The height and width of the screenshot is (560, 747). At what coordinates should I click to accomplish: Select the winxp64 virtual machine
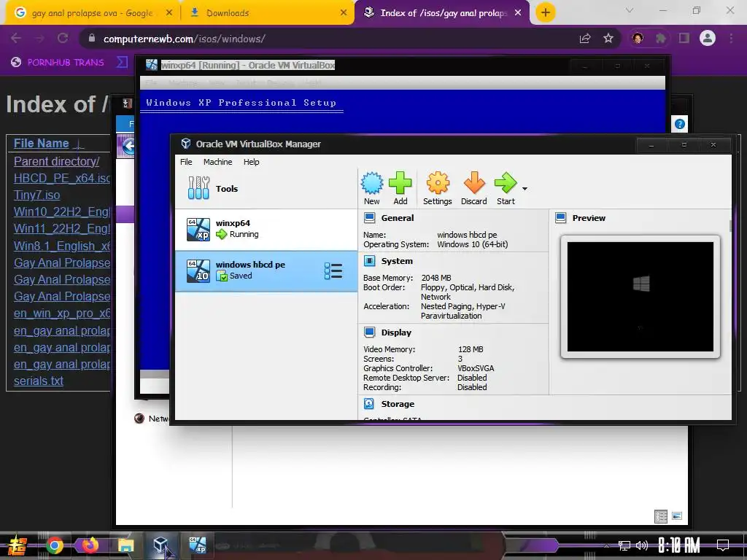[x=266, y=230]
